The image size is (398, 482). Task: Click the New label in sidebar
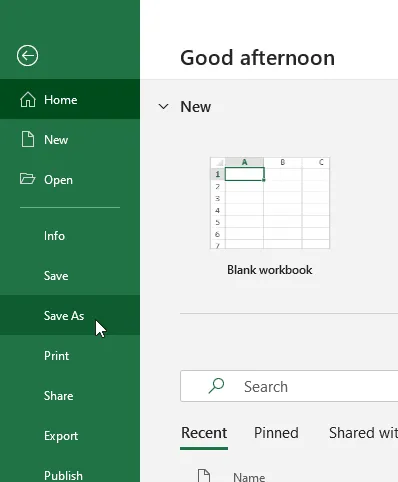coord(56,140)
